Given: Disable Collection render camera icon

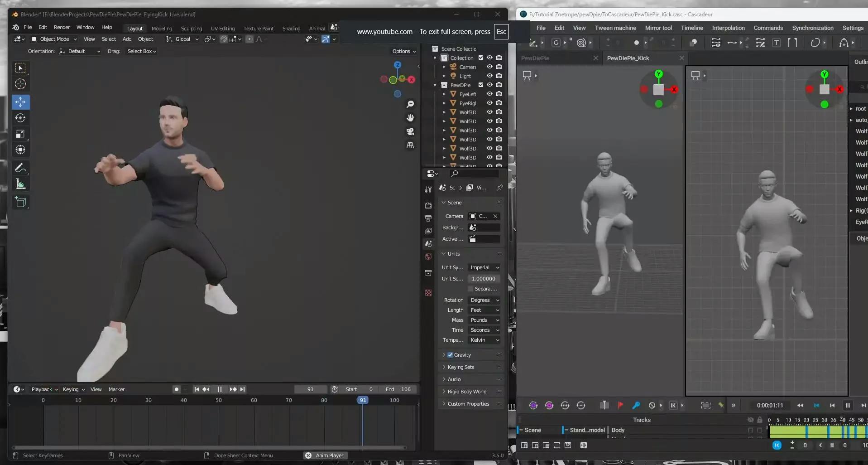Looking at the screenshot, I should (499, 58).
